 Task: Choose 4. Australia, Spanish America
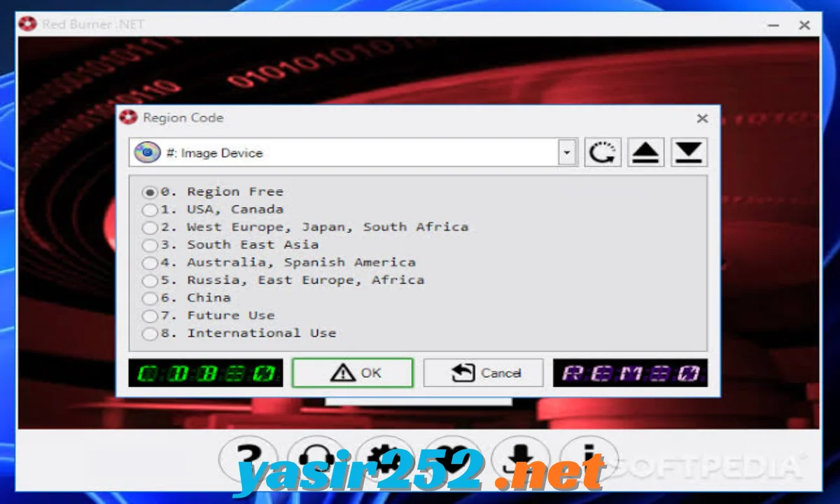[279, 262]
